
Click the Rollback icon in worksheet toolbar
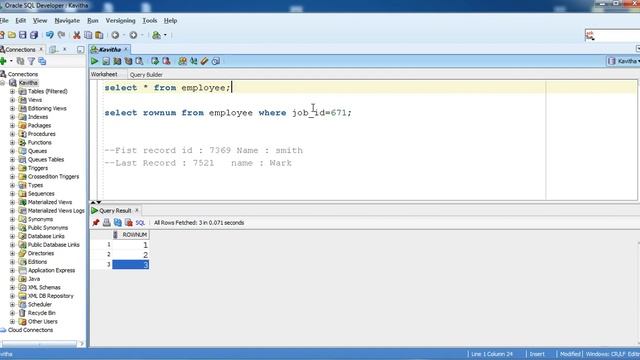[x=166, y=61]
